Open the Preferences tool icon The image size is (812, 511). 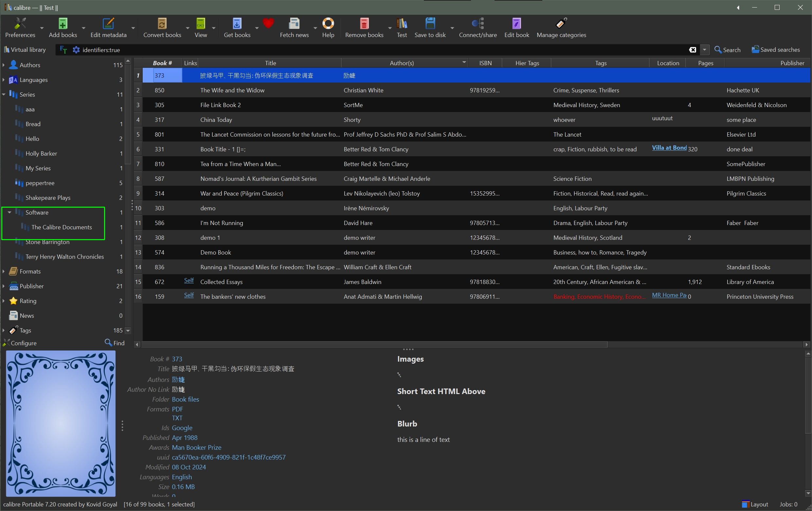coord(20,24)
